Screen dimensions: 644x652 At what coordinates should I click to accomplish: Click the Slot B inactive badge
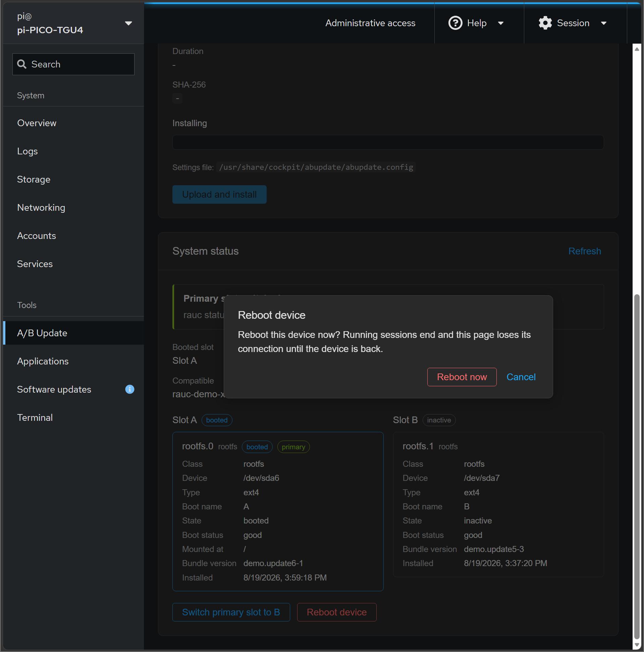[438, 420]
